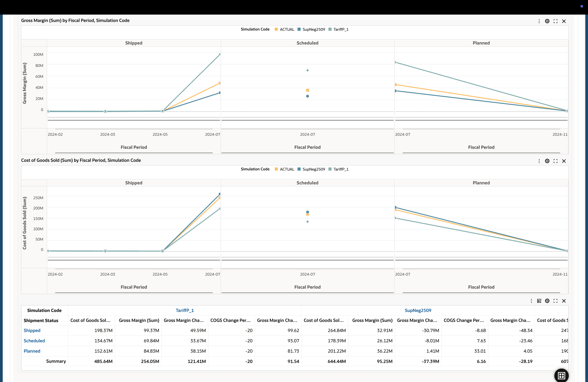Open three-dot menu on the table widget
588x382 pixels.
pos(531,301)
